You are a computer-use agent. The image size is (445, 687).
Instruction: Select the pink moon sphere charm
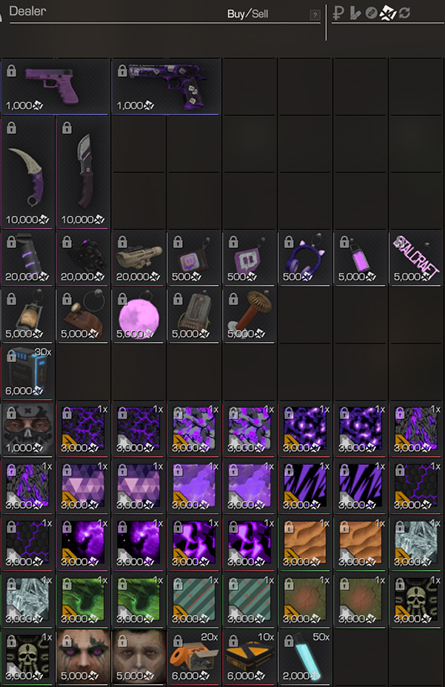(x=138, y=315)
